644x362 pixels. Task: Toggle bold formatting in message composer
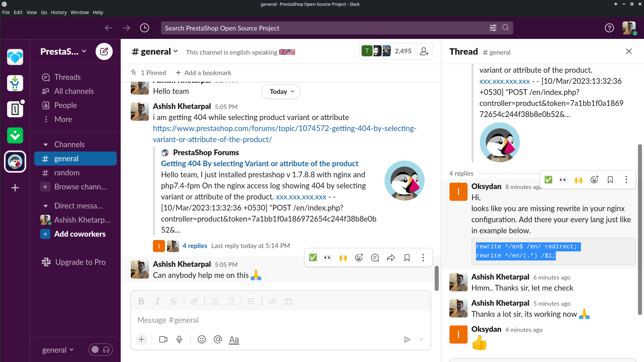pyautogui.click(x=141, y=301)
